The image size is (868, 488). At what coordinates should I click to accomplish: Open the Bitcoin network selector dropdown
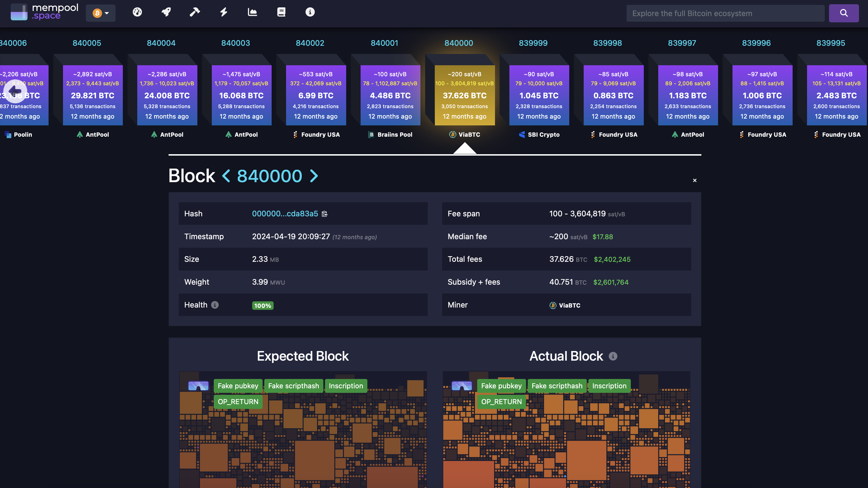tap(101, 13)
